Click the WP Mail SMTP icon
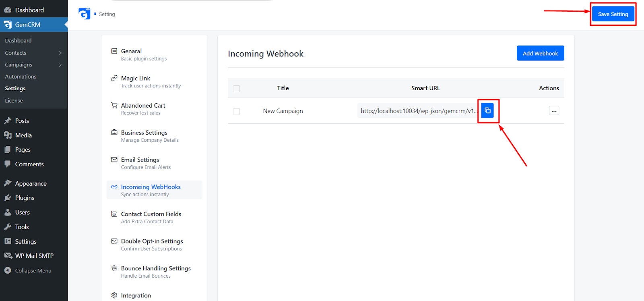Viewport: 644px width, 301px height. tap(8, 255)
